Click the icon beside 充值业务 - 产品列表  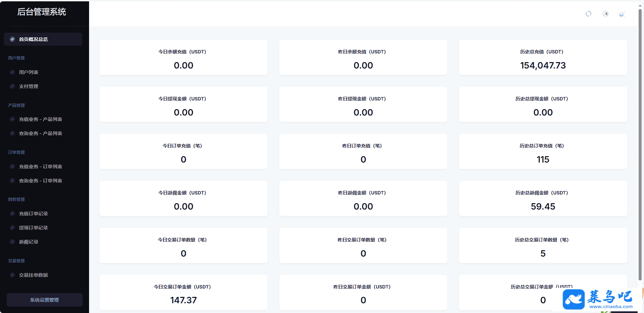pyautogui.click(x=12, y=119)
